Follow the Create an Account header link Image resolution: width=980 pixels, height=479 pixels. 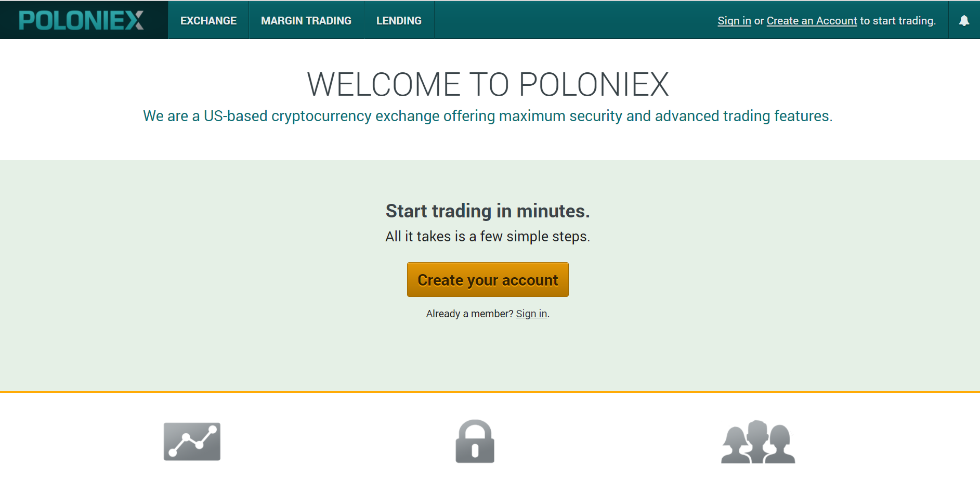[x=812, y=21]
